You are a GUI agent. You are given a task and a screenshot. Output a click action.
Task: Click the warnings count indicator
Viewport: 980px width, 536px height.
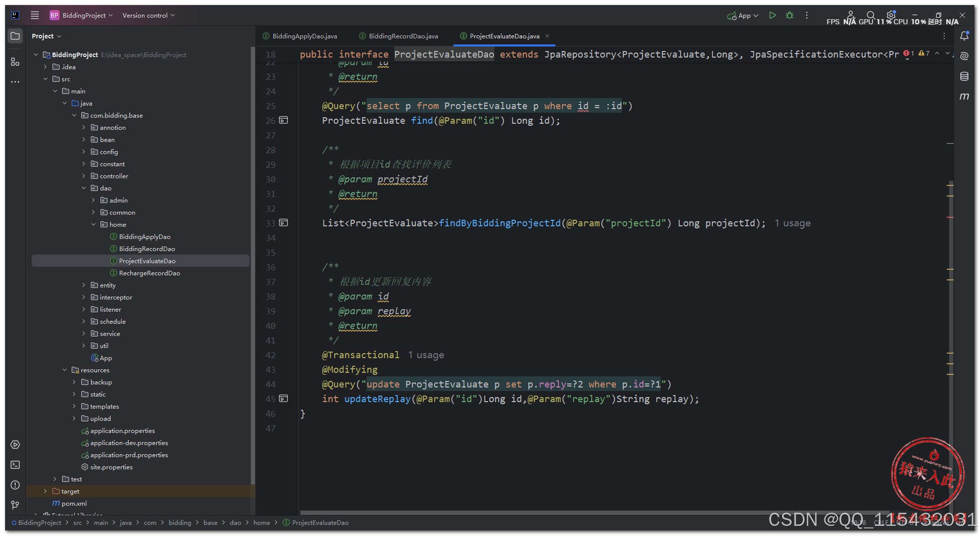click(x=924, y=53)
